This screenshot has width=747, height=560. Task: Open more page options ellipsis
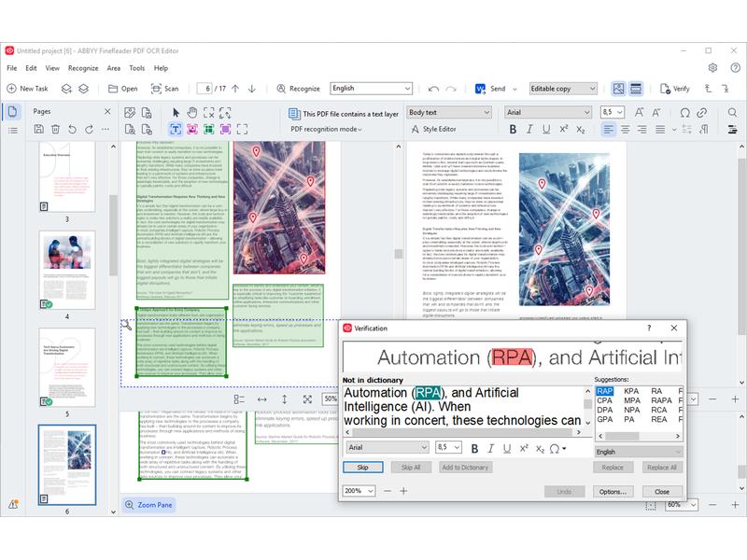click(x=106, y=129)
